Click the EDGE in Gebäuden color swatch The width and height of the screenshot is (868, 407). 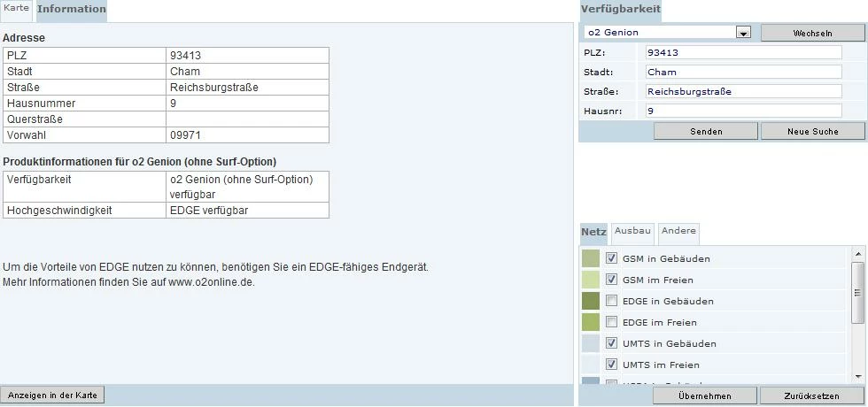click(591, 301)
